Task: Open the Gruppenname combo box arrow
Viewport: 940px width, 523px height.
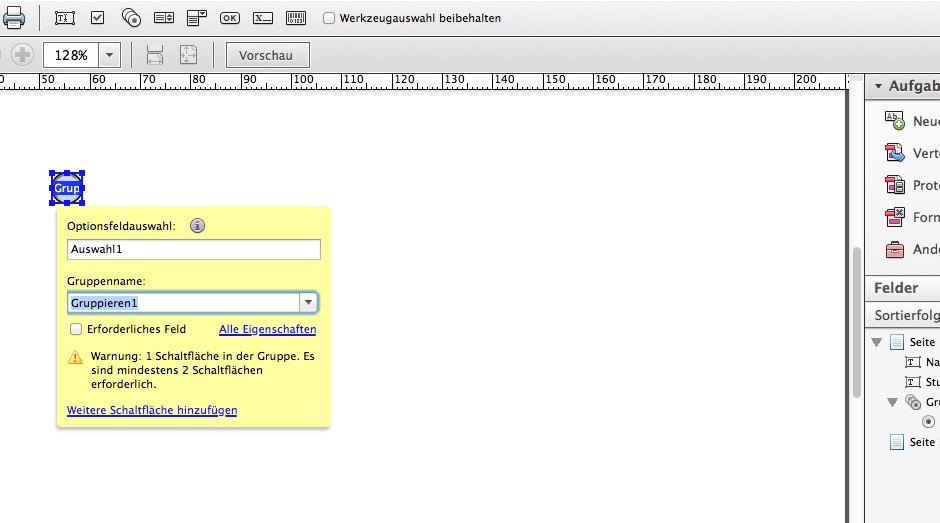Action: coord(309,302)
